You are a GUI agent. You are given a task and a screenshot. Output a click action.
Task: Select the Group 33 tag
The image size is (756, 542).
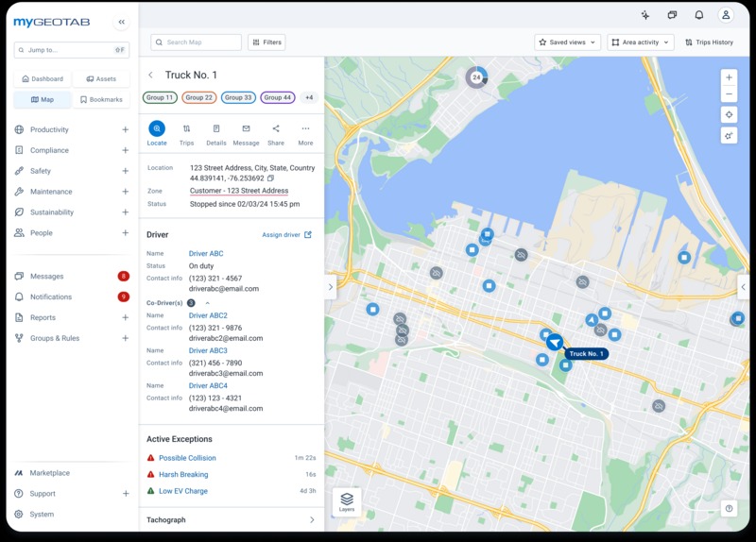coord(238,98)
